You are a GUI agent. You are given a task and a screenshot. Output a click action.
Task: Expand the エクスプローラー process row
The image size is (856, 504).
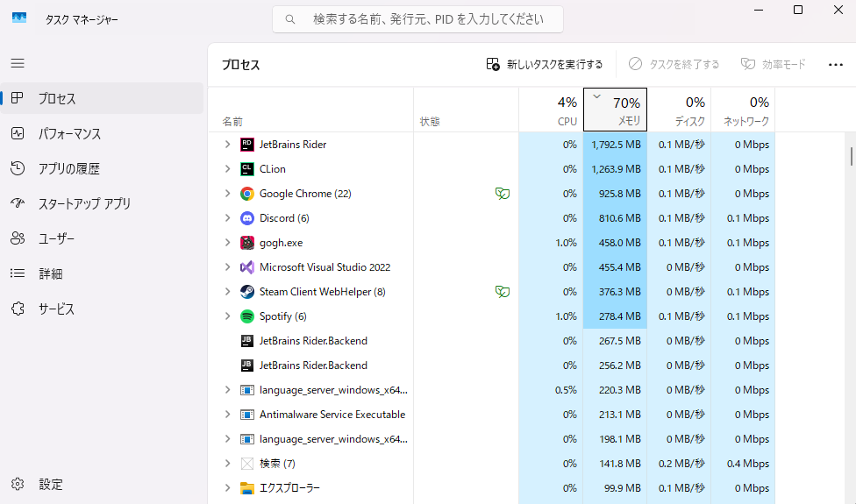(x=227, y=488)
